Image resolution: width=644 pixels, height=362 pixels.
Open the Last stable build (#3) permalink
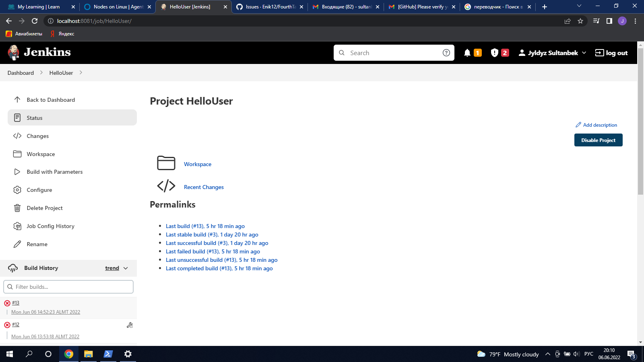tap(212, 234)
